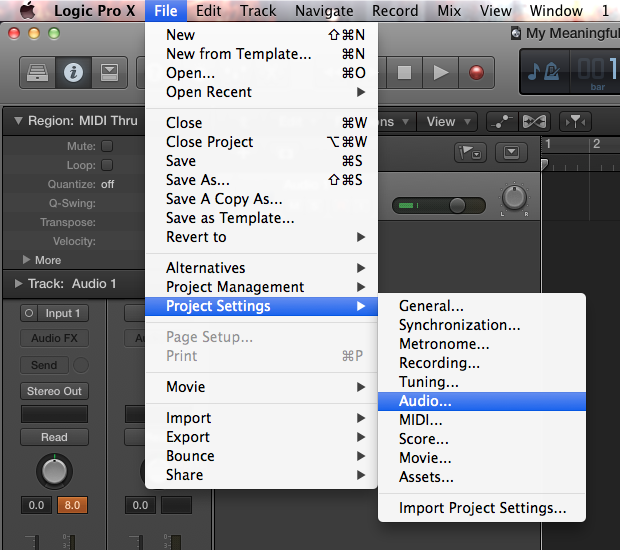
Task: Click the Input 1 button on channel strip
Action: (x=62, y=313)
